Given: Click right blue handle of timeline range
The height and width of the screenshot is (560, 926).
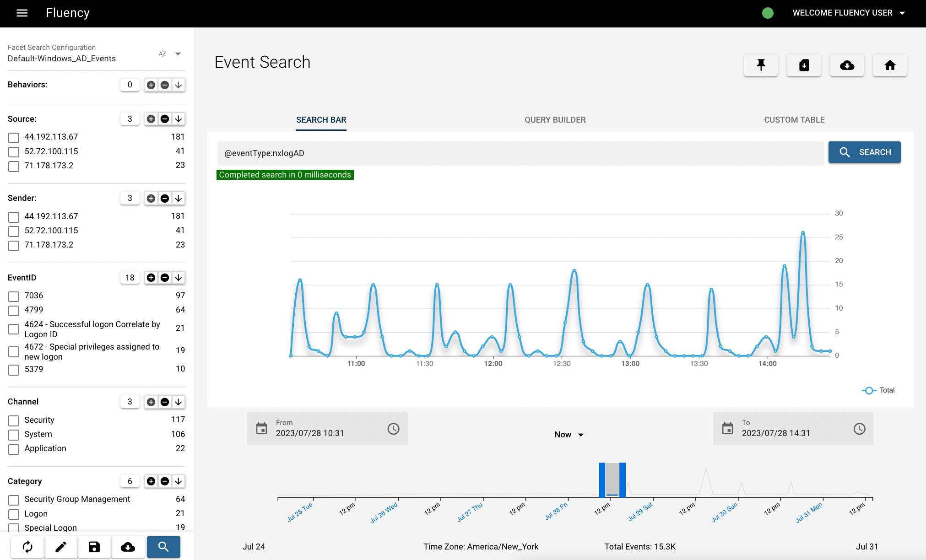Looking at the screenshot, I should (623, 480).
